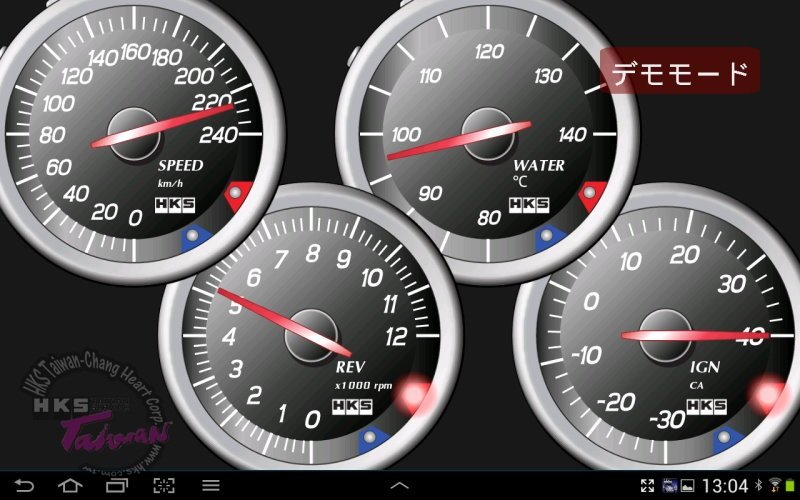This screenshot has width=800, height=500.
Task: Tap the blue marker on IGN gauge
Action: click(728, 440)
